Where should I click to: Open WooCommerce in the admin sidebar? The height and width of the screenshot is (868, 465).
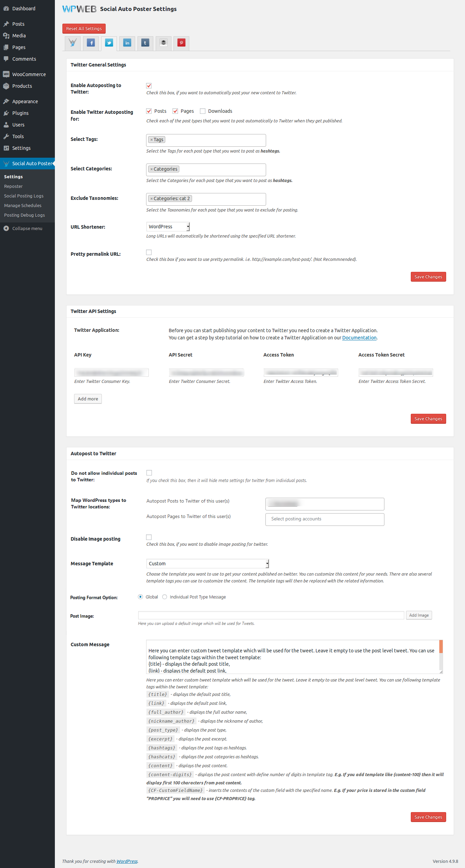tap(29, 74)
